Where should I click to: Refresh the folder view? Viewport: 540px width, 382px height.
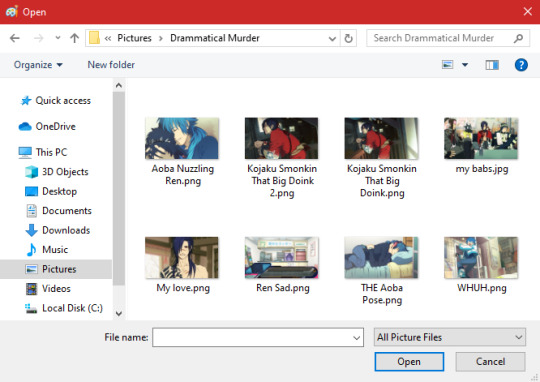click(x=349, y=38)
